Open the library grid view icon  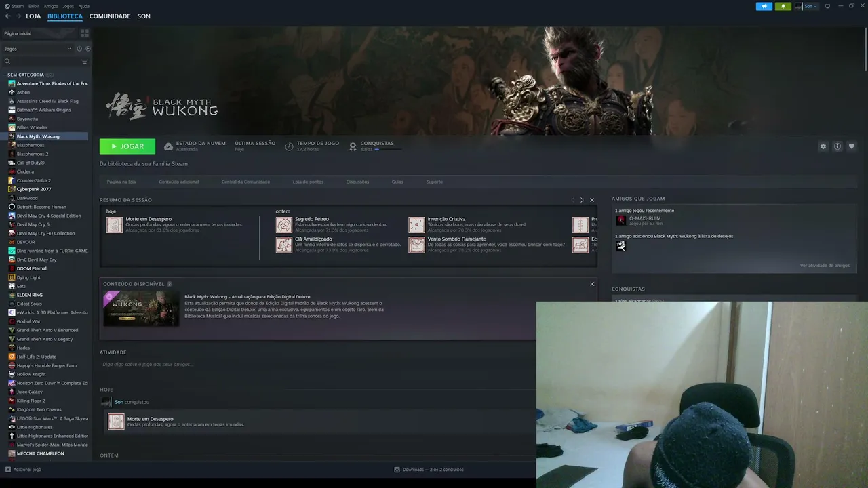[x=85, y=33]
